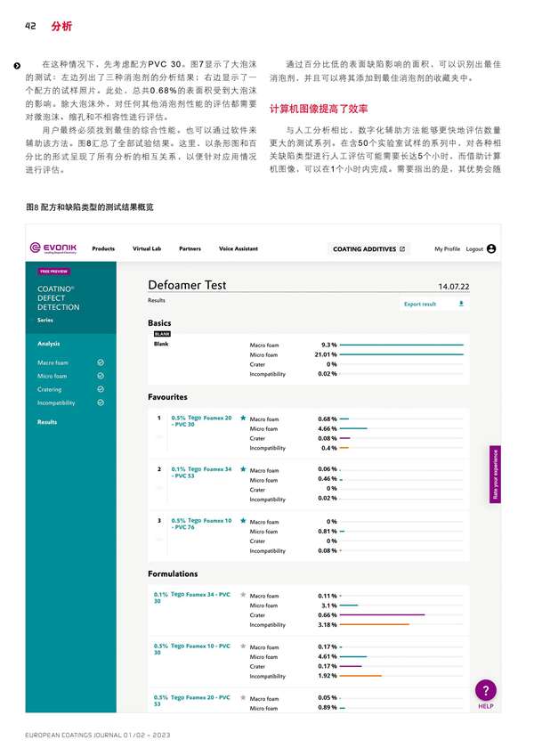Click the Logout link
Image resolution: width=534 pixels, height=756 pixels.
coord(473,249)
